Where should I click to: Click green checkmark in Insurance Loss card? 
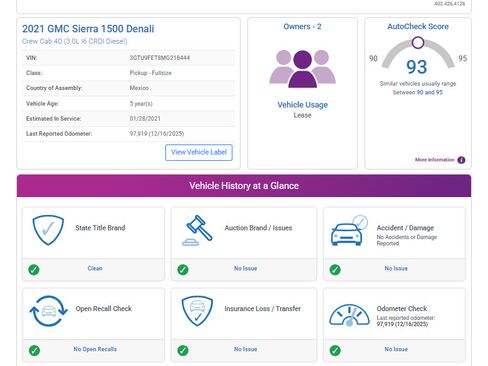183,350
